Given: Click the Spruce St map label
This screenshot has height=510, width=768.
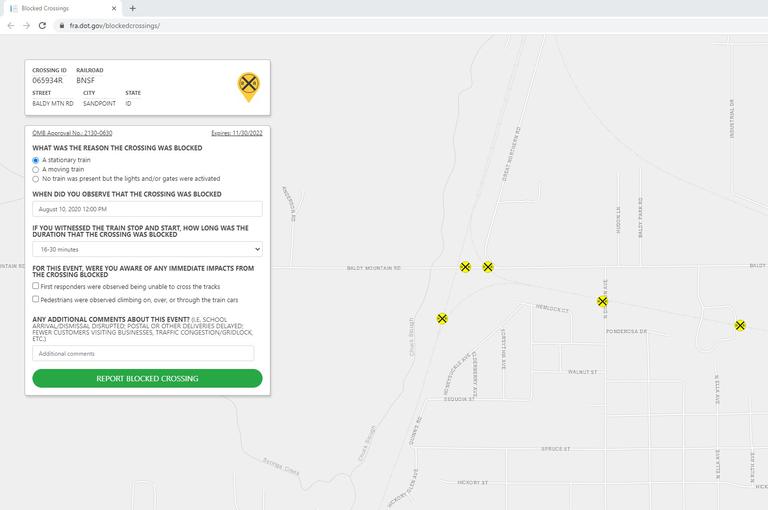Looking at the screenshot, I should 555,449.
